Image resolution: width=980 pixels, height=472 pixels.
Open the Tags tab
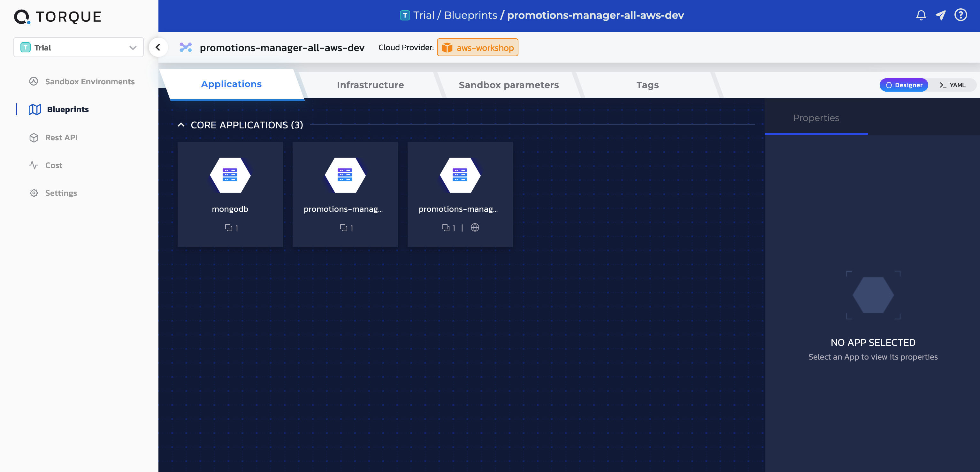tap(647, 85)
